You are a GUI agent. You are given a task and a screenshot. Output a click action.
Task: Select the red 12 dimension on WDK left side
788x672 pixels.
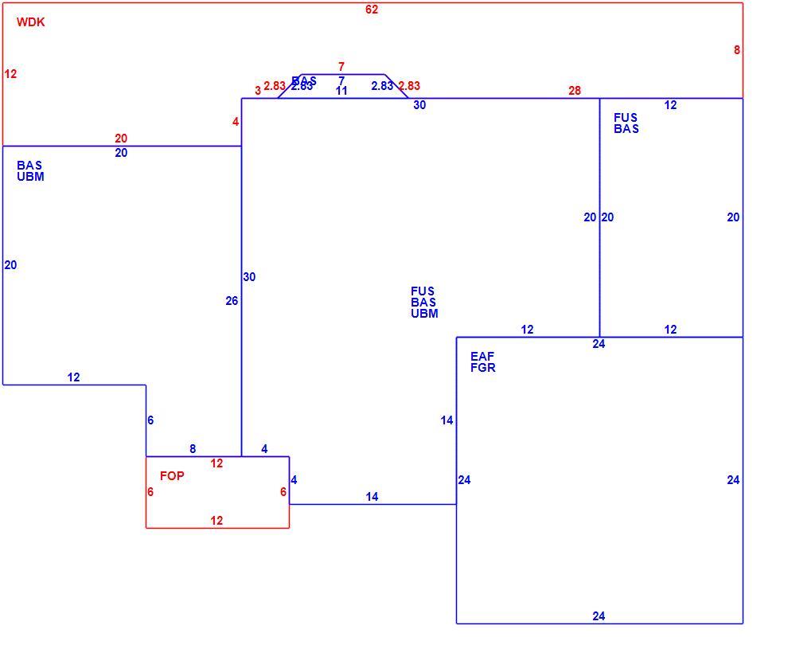click(x=10, y=74)
